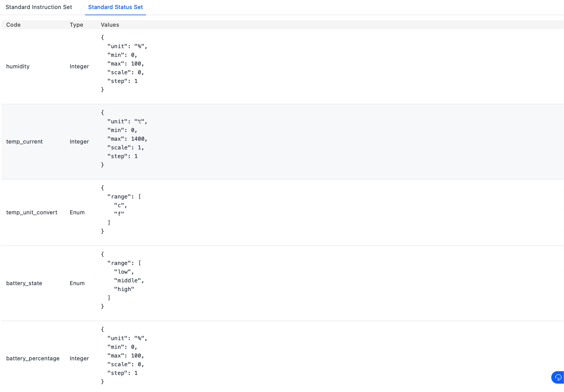Image resolution: width=564 pixels, height=392 pixels.
Task: Click "scale": 0 line in battery_percentage
Action: (x=126, y=364)
